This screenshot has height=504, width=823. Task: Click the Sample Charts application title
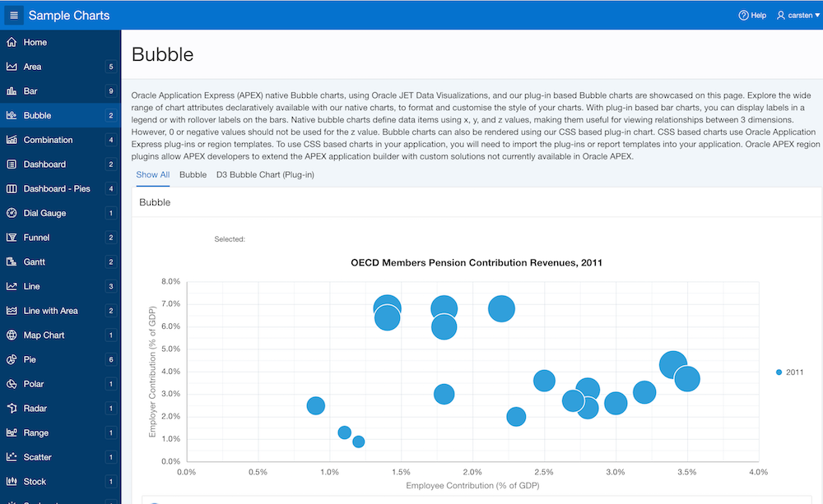[x=68, y=15]
